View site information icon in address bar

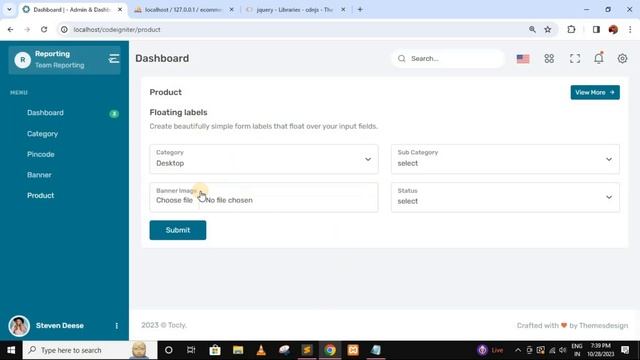tap(64, 29)
